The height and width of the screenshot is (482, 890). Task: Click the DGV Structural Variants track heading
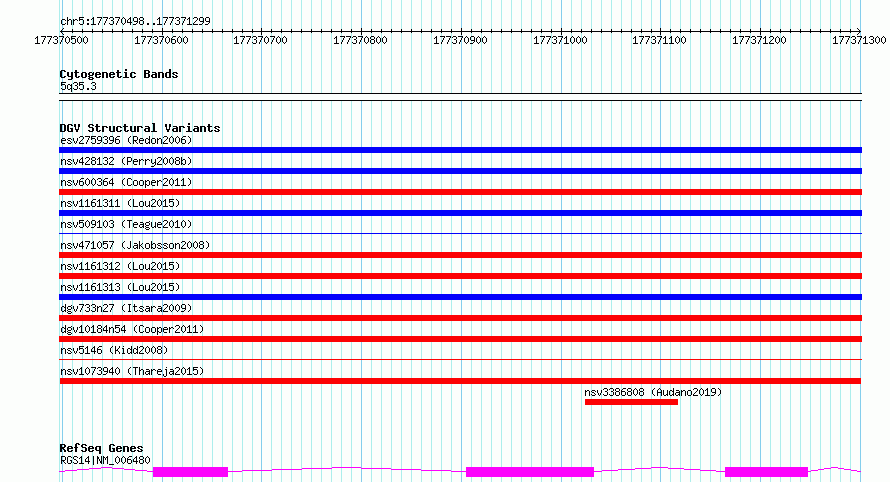pyautogui.click(x=140, y=128)
